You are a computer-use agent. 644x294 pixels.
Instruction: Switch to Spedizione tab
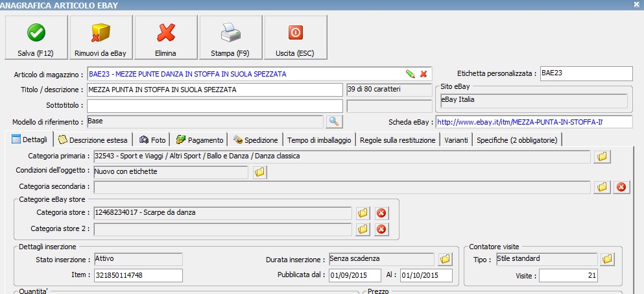256,140
